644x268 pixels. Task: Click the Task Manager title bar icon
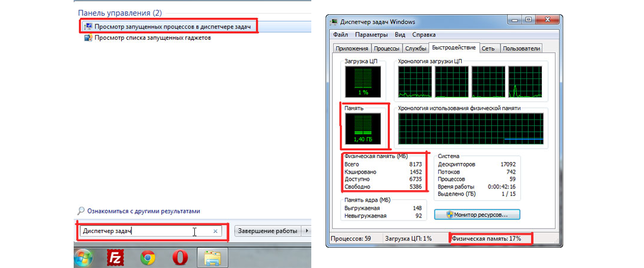coord(336,23)
